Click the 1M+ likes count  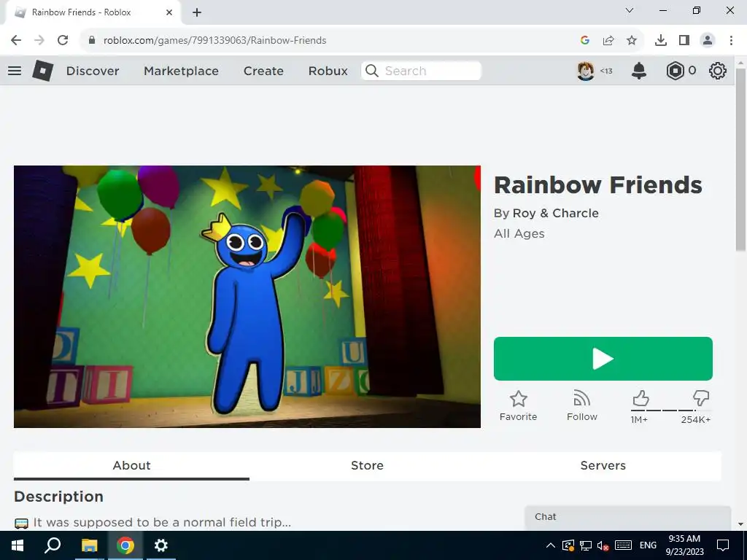tap(639, 420)
